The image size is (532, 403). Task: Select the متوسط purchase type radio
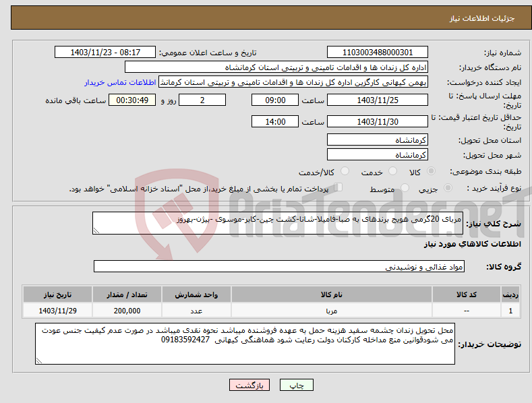click(x=405, y=187)
